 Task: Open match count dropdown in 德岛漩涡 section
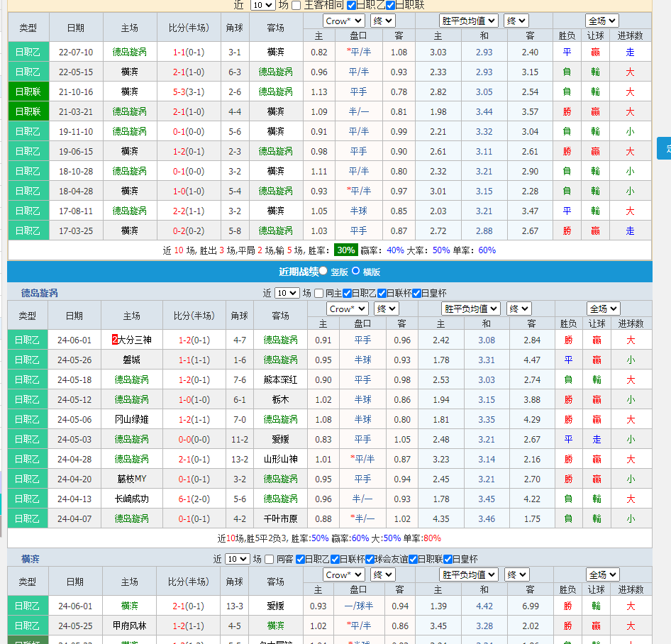click(287, 293)
